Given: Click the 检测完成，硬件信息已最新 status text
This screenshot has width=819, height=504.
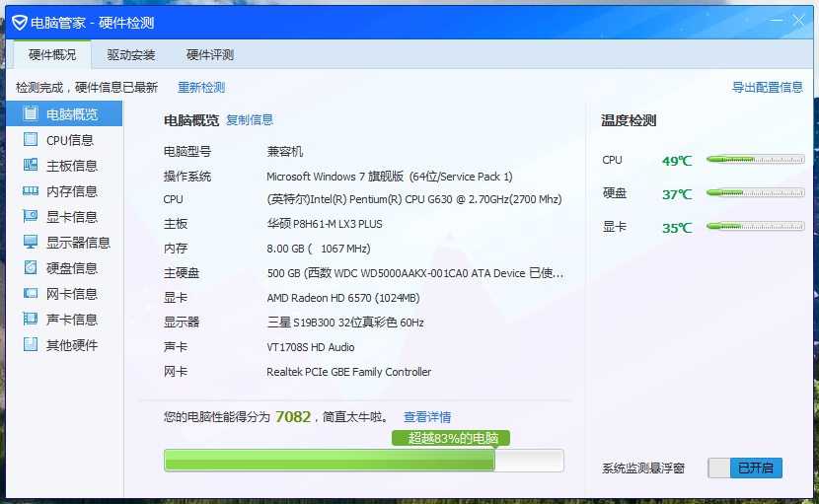Looking at the screenshot, I should coord(87,87).
